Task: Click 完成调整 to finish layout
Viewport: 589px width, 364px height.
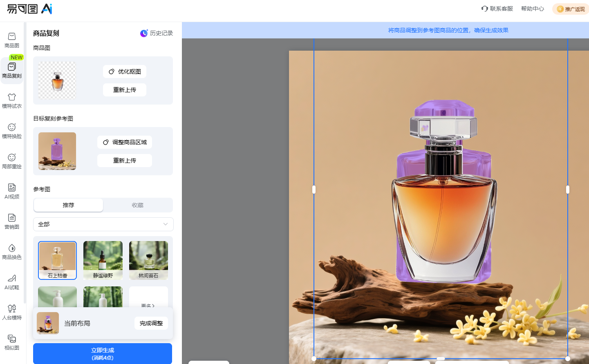Action: tap(151, 323)
